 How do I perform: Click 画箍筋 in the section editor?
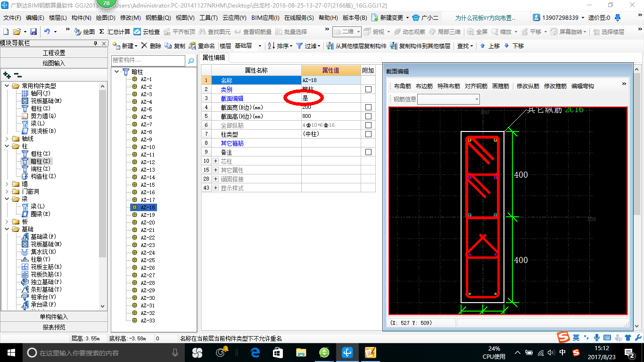[500, 86]
